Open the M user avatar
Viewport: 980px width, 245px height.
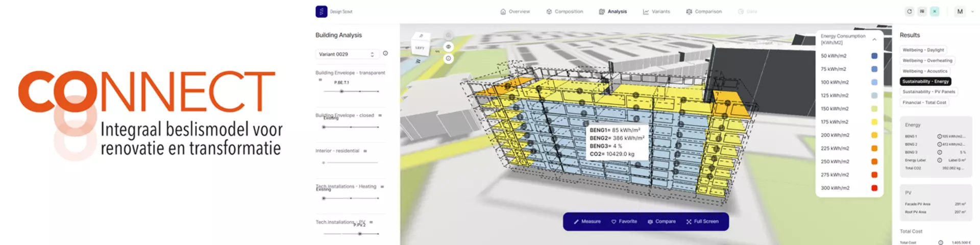pyautogui.click(x=960, y=11)
